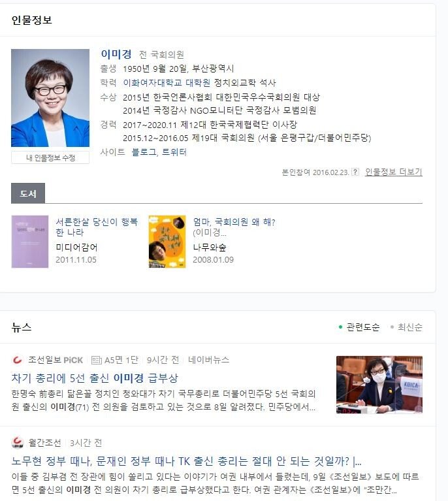Click the newspaper page icon next to A5면 1단

click(96, 361)
